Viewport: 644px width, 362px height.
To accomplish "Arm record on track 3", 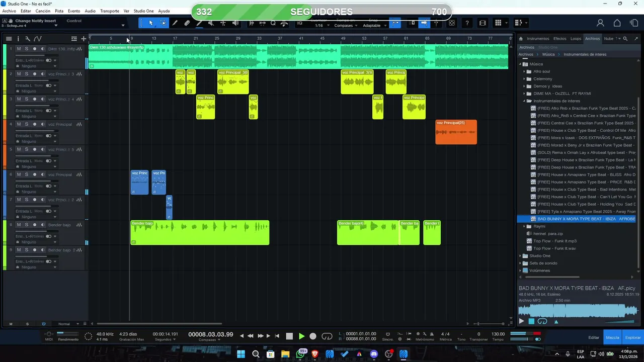I will (x=35, y=99).
